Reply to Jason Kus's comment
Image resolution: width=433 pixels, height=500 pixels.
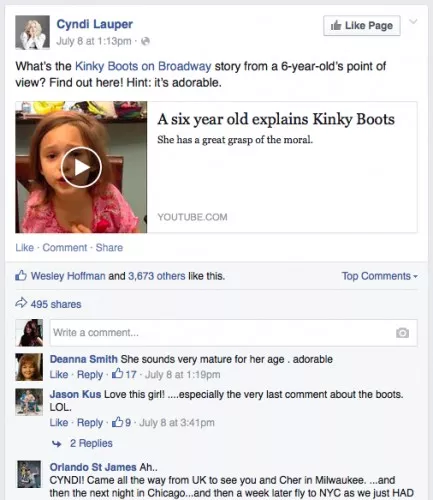point(90,423)
